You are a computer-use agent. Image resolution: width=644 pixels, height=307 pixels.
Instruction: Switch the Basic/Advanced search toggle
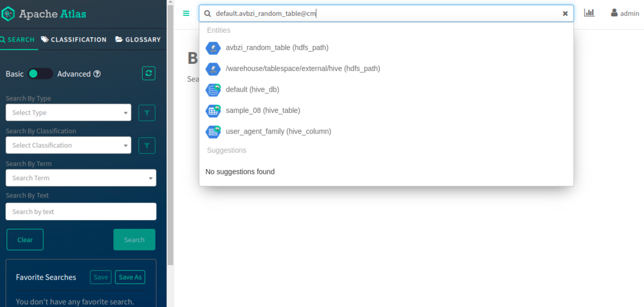click(x=40, y=74)
